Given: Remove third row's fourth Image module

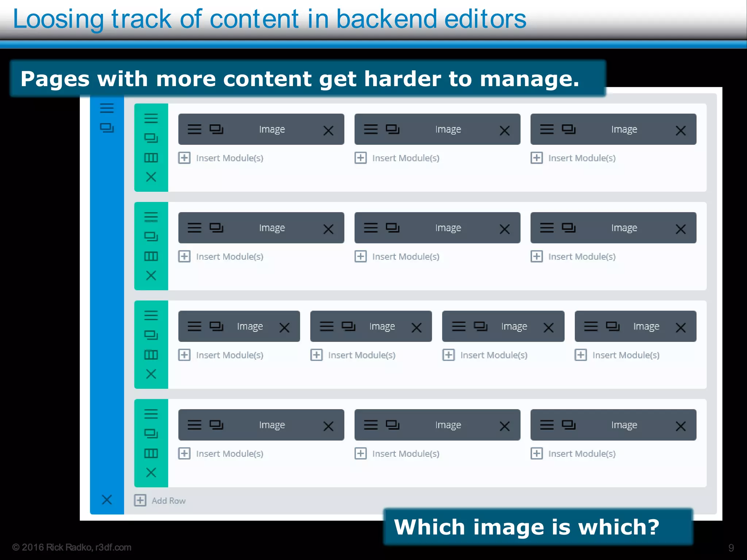Looking at the screenshot, I should tap(681, 327).
